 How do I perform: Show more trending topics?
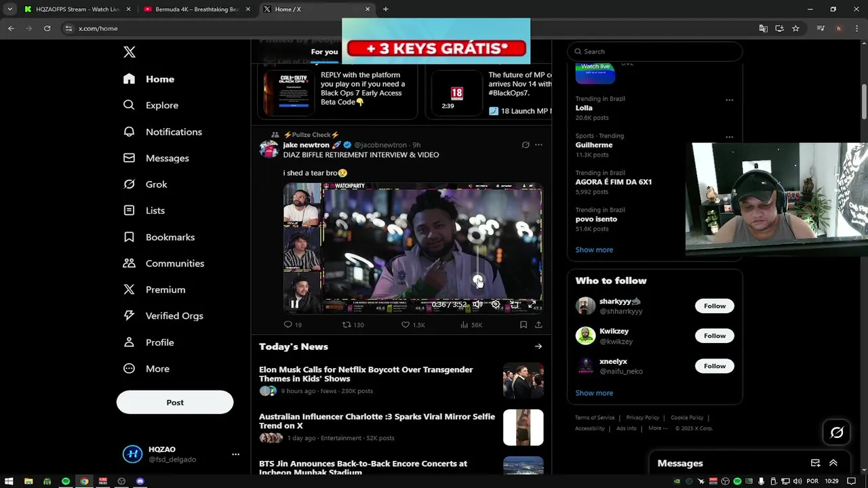coord(594,249)
